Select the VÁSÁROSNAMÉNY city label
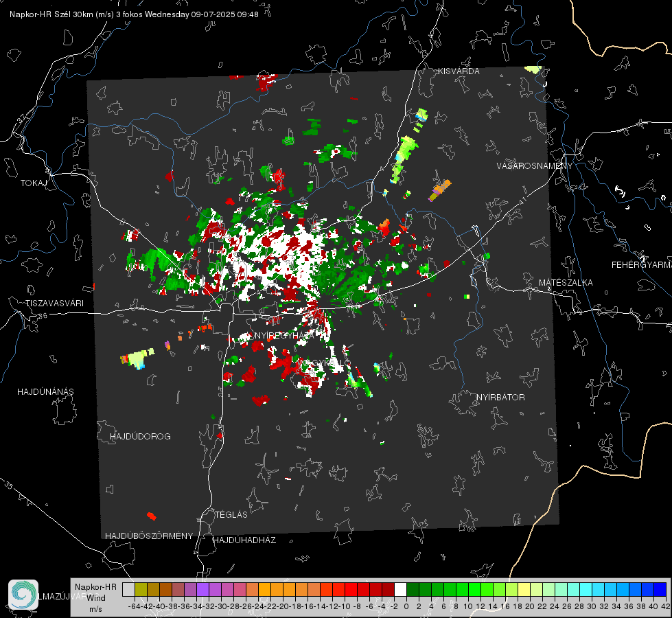 coord(535,166)
